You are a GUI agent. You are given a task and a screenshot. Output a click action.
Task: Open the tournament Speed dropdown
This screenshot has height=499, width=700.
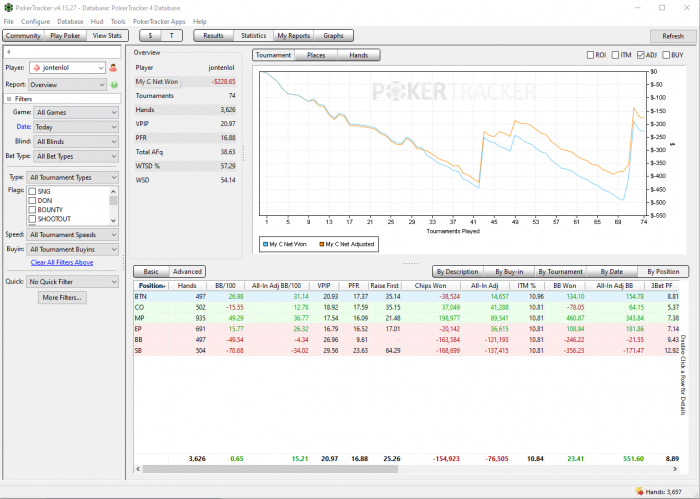pyautogui.click(x=72, y=235)
